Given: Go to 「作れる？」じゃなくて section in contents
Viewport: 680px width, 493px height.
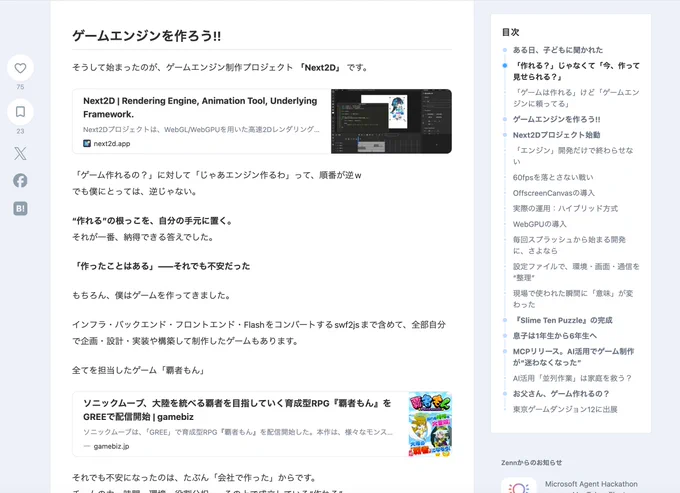Looking at the screenshot, I should click(x=576, y=71).
